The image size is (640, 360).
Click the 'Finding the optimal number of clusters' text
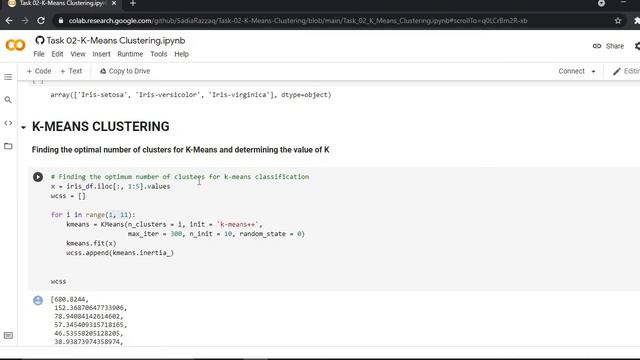(x=180, y=150)
